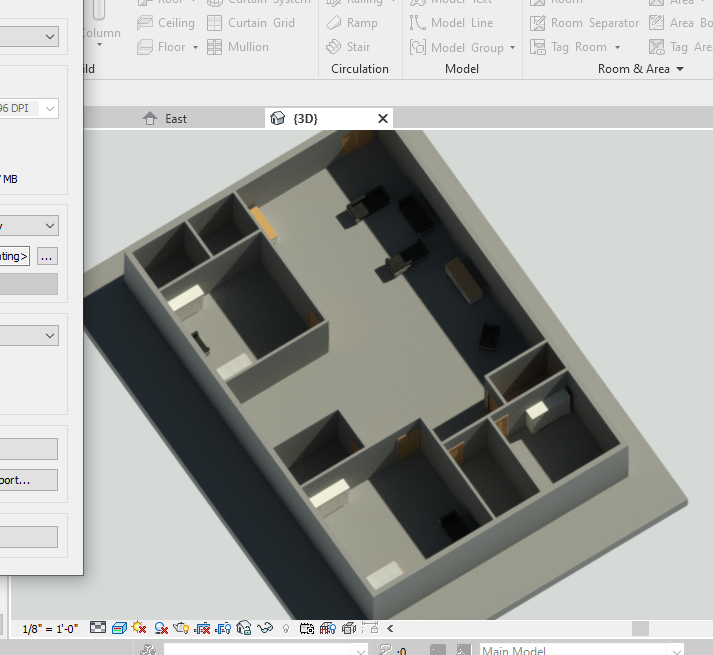Activate the Curtain Grid tool

[251, 23]
